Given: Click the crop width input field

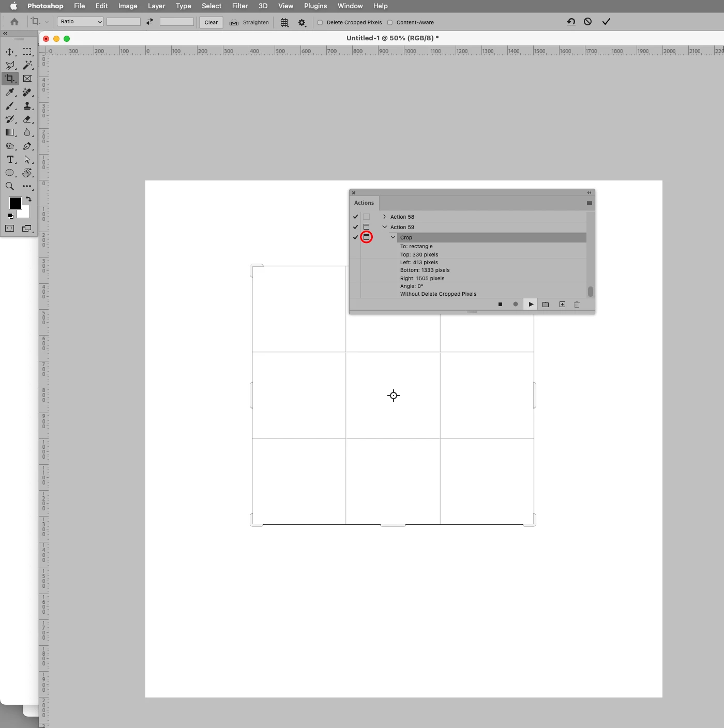Looking at the screenshot, I should [124, 22].
